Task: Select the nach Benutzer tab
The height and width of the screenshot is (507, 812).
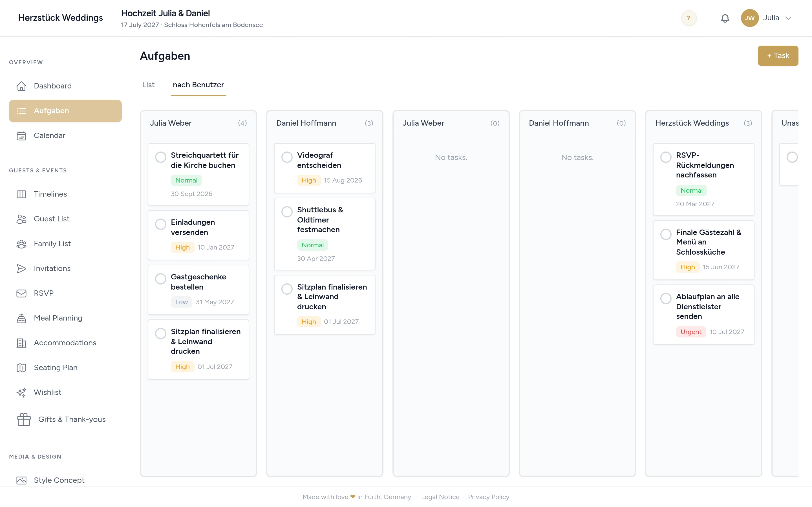Action: pos(198,85)
